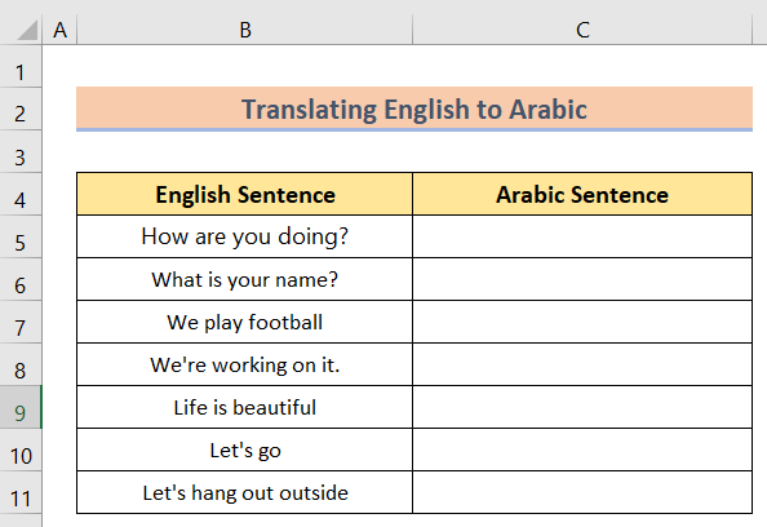
Task: Select the 'Let's hang out outside' cell
Action: click(245, 492)
